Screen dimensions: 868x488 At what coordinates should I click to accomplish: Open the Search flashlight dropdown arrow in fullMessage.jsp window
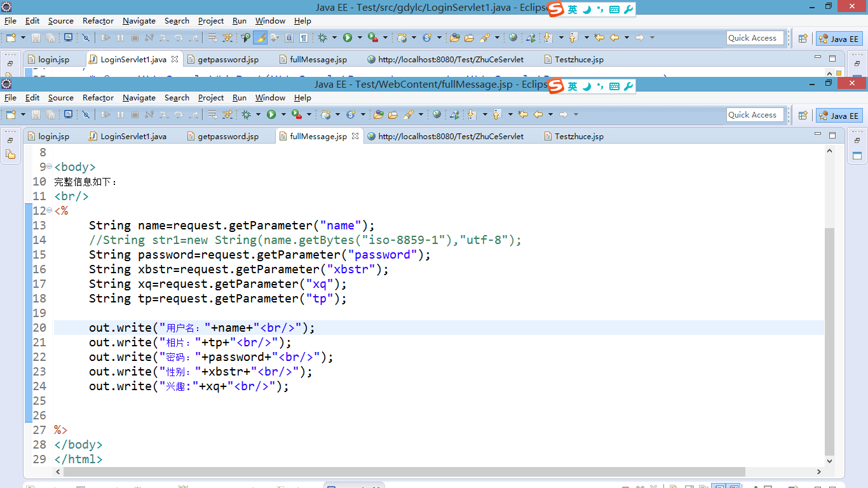click(421, 114)
